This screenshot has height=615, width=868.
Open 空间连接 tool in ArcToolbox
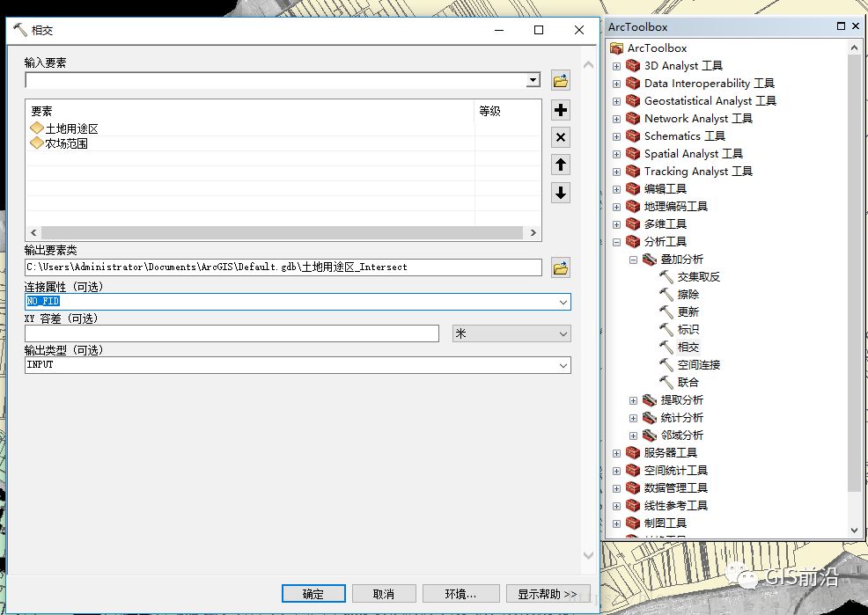699,365
